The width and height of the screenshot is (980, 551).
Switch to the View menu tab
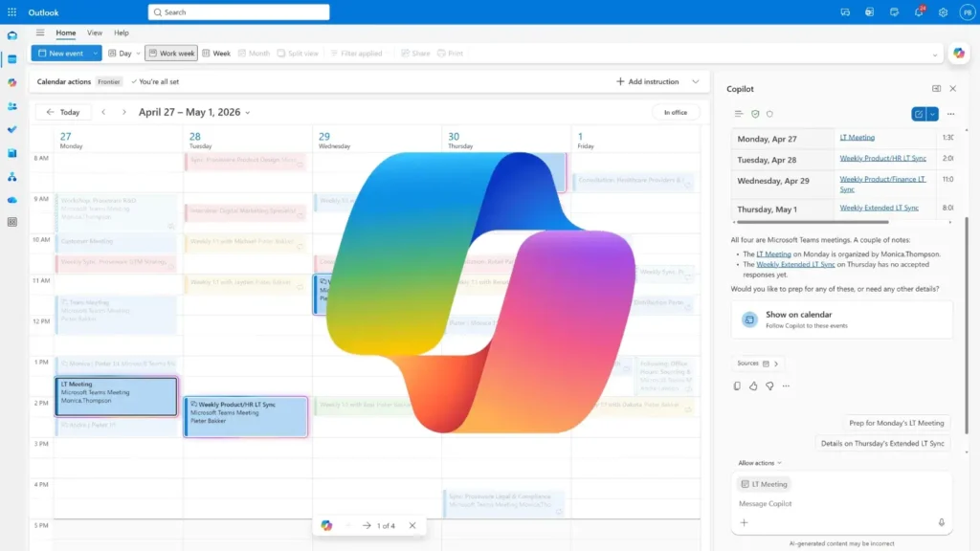click(x=95, y=33)
